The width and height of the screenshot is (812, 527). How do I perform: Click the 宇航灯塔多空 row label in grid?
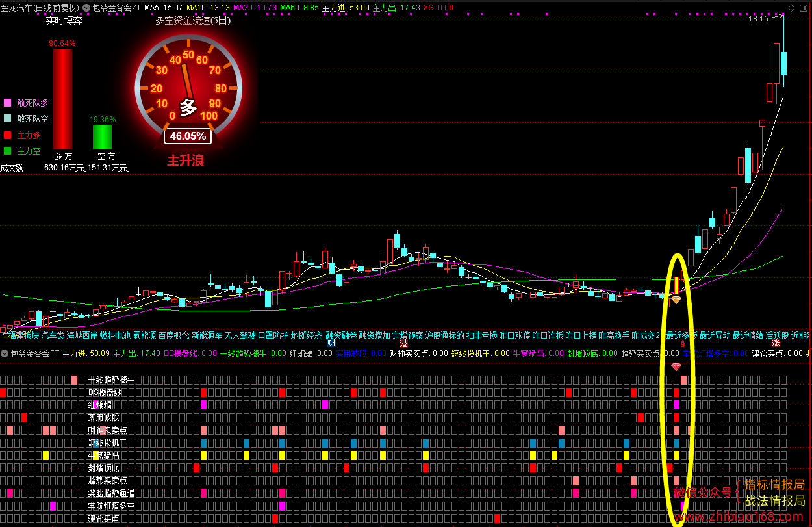coord(111,506)
